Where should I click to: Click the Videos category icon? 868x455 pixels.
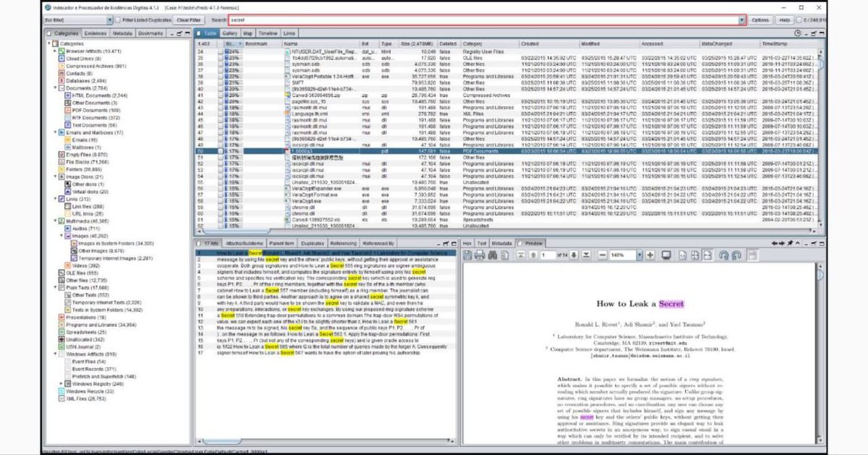pos(67,265)
